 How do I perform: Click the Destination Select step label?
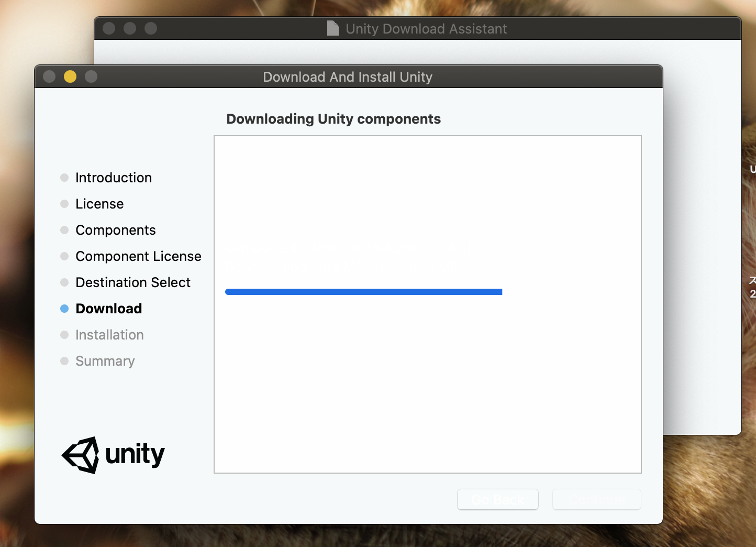(x=133, y=282)
